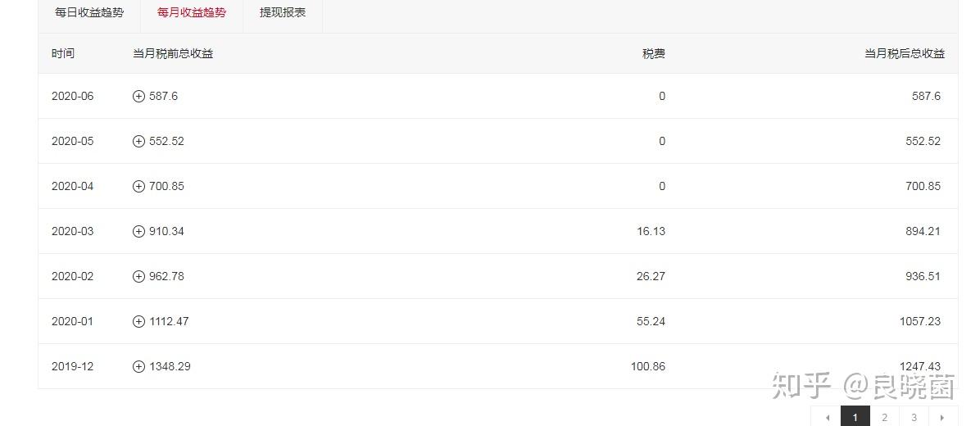Switch to 每日收益趋势 tab
Screen dimensions: 980x426
[89, 13]
